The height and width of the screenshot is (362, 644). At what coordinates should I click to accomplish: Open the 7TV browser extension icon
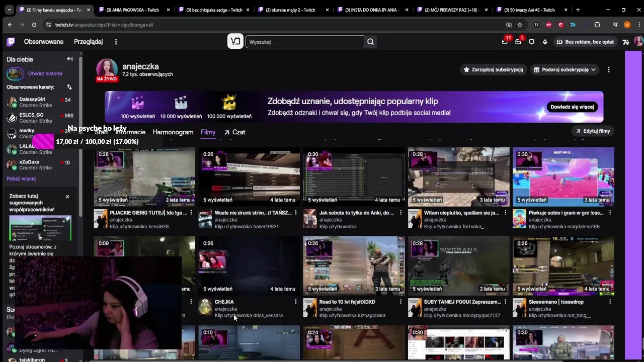click(x=573, y=25)
